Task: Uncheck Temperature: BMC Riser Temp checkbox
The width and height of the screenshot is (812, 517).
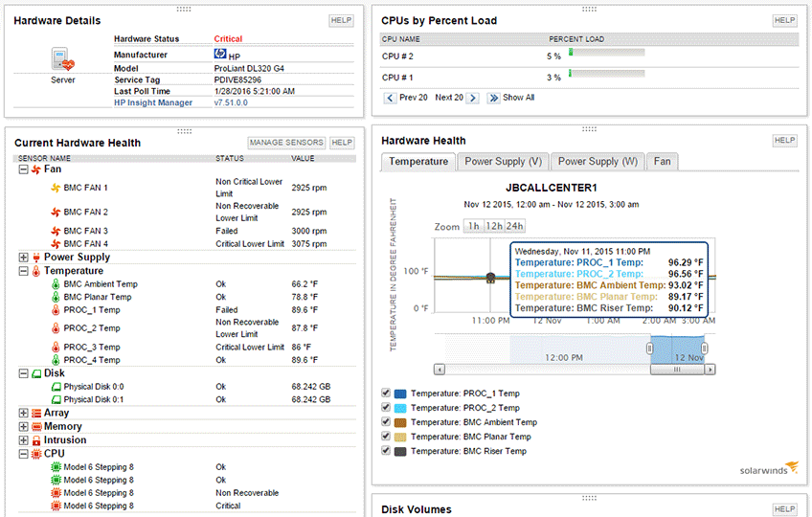Action: [x=386, y=451]
